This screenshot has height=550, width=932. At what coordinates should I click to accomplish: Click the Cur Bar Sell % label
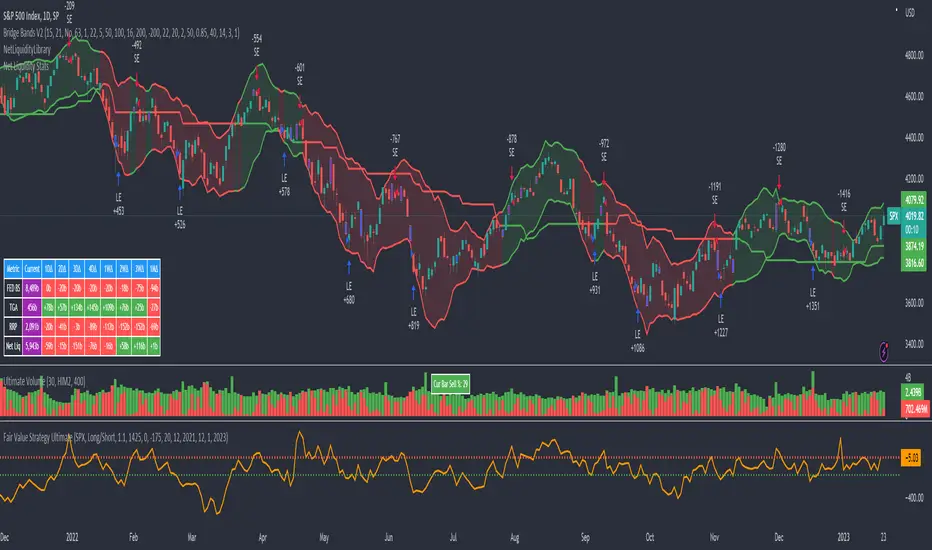451,384
